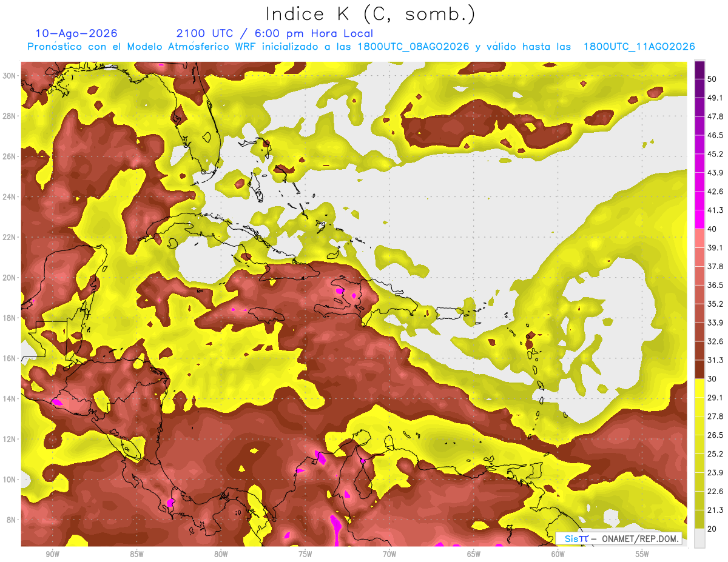Click the colorbar value 42.6

pos(715,192)
